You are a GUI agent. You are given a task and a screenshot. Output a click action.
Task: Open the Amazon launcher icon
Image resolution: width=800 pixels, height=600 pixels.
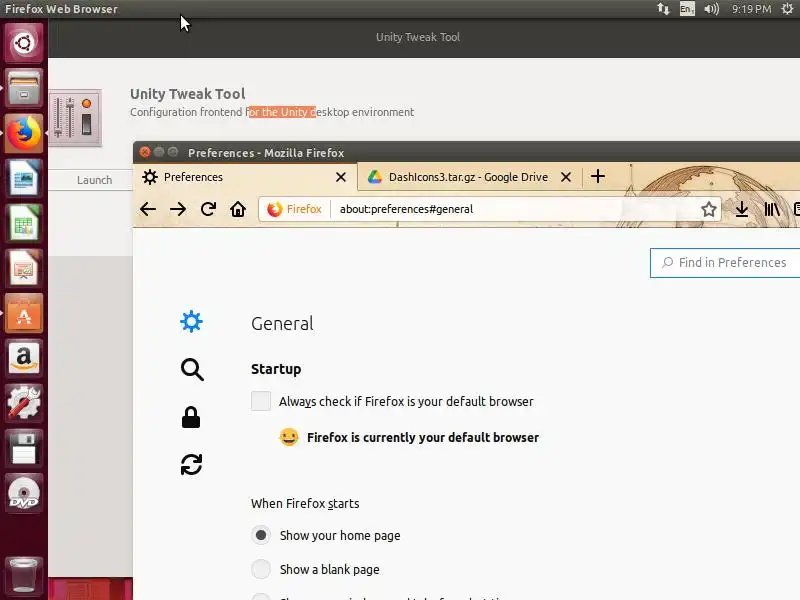point(23,358)
